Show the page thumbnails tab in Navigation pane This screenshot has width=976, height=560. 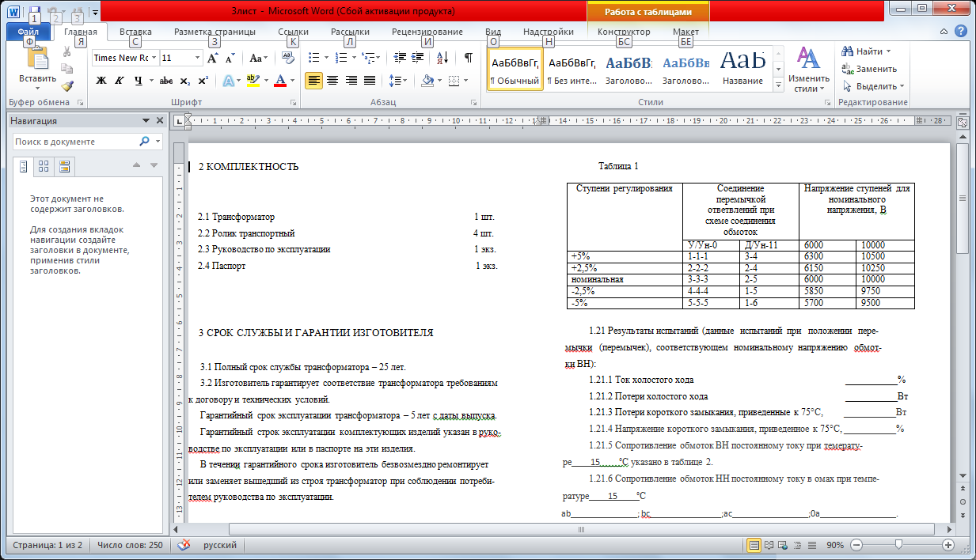44,166
